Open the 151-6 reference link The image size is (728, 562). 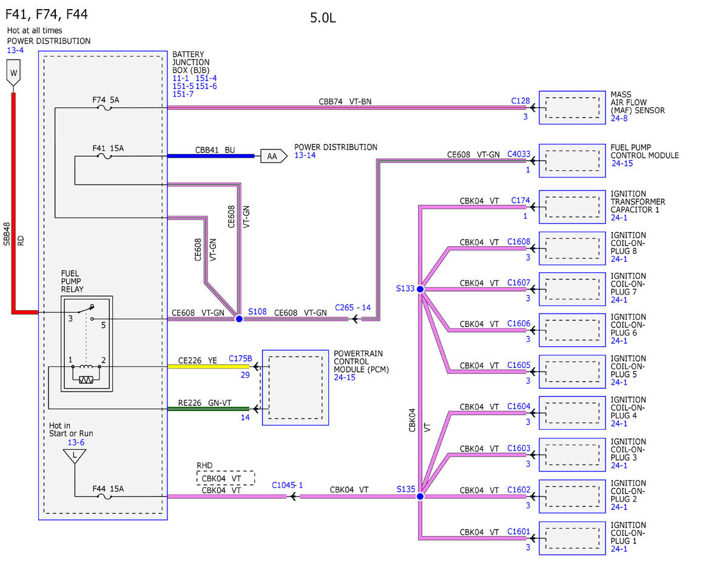(206, 86)
